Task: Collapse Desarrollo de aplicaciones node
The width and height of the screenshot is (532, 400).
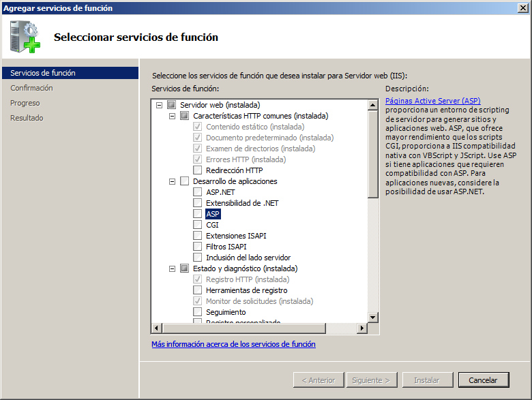Action: tap(172, 181)
